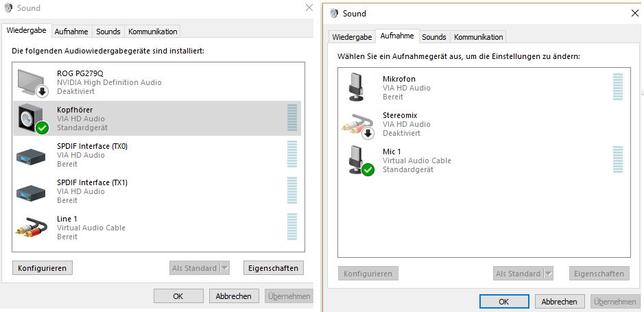
Task: Open Eigenschaften for the selected Kopfhörer
Action: [274, 268]
